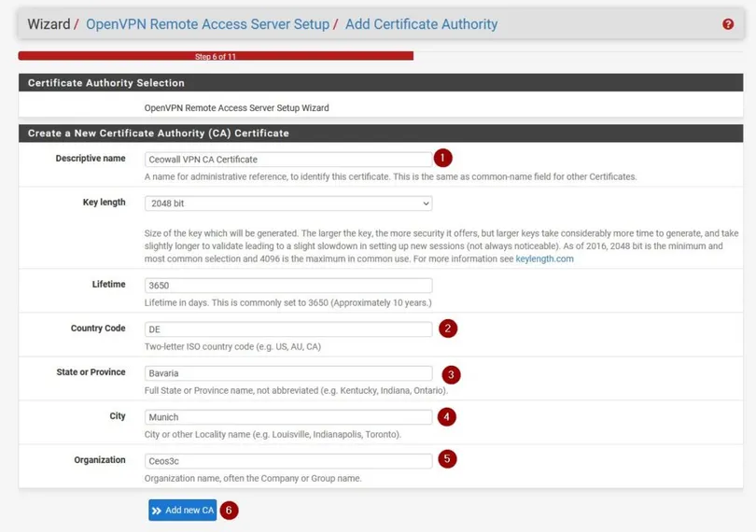The width and height of the screenshot is (756, 532).
Task: Click red annotation marker number 5
Action: 448,459
